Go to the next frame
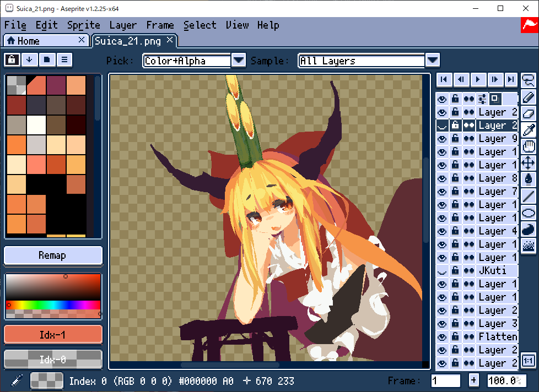Screen dimensions: 539x392 pos(494,80)
